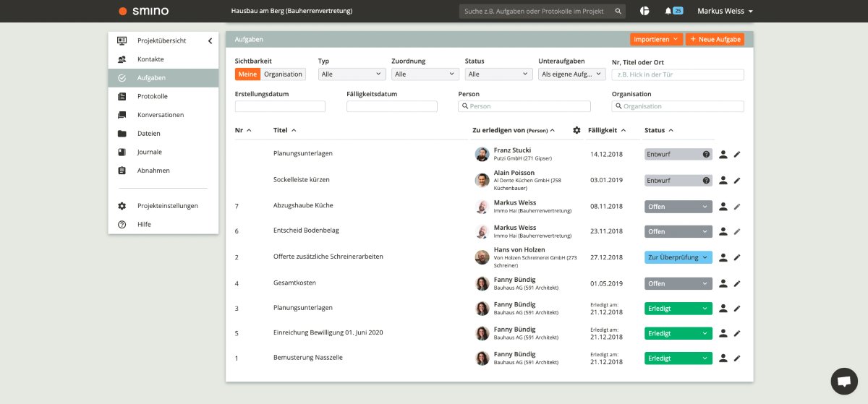Collapse the sidebar with chevron

tap(210, 41)
